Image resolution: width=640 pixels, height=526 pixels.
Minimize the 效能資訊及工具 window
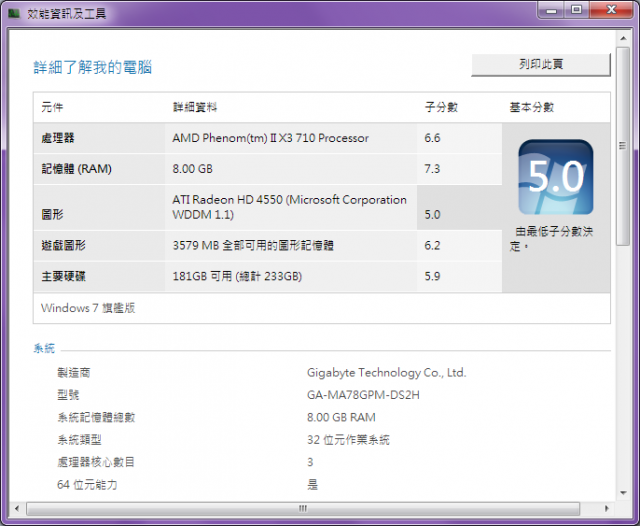tap(551, 10)
